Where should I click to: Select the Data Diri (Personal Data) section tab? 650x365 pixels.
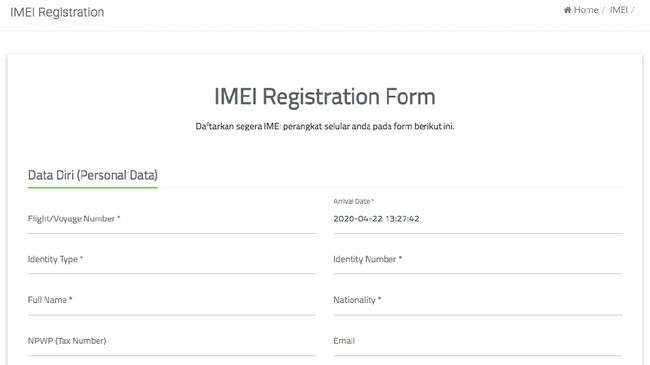(x=93, y=175)
